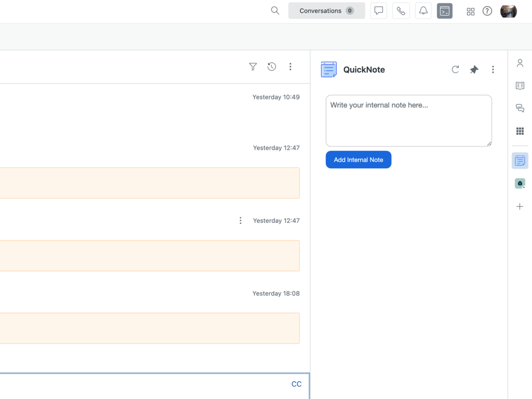Show conversation history clock icon
The image size is (532, 399).
(x=272, y=66)
